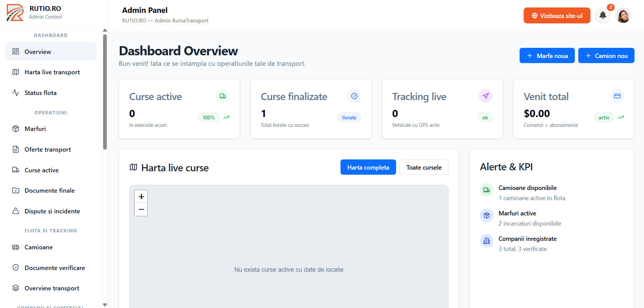Open Documente verificare
644x308 pixels.
(51, 268)
